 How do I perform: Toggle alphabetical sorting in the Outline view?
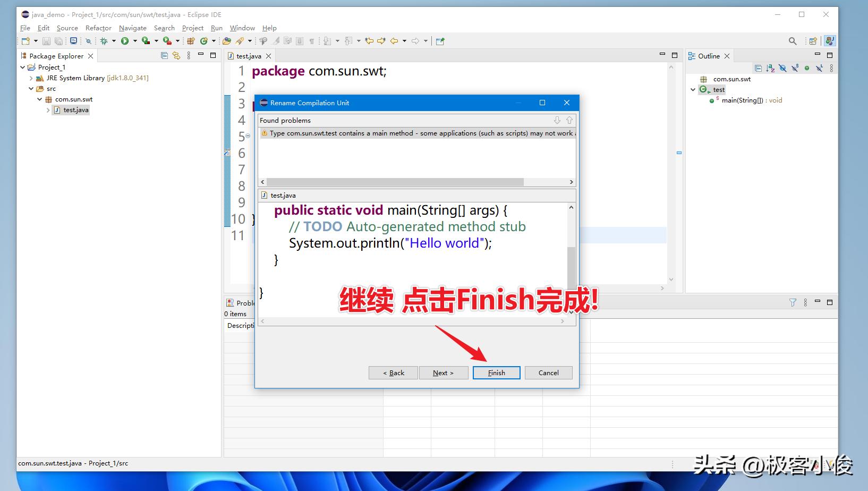(x=770, y=68)
